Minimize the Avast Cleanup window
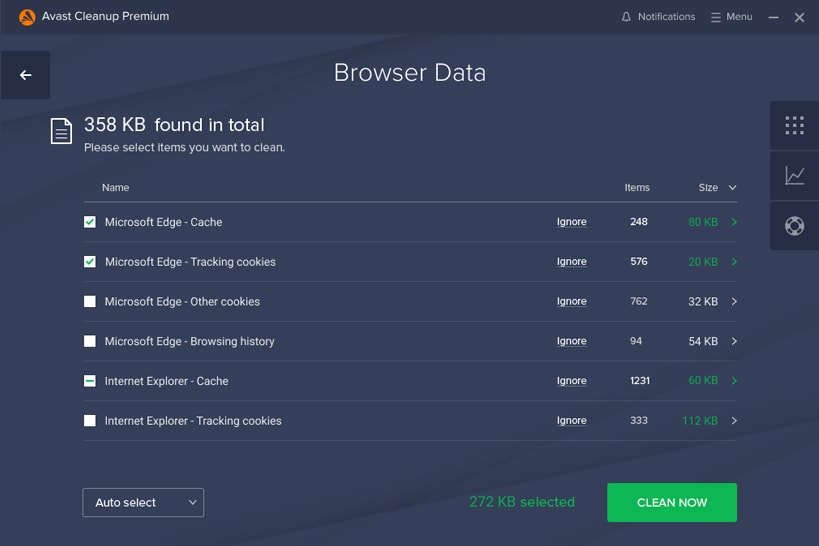Image resolution: width=819 pixels, height=546 pixels. point(774,17)
